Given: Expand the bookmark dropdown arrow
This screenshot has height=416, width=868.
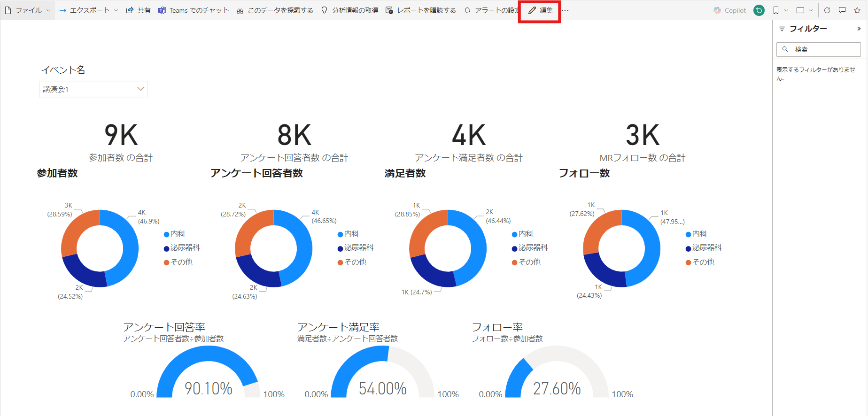Looking at the screenshot, I should [x=786, y=10].
